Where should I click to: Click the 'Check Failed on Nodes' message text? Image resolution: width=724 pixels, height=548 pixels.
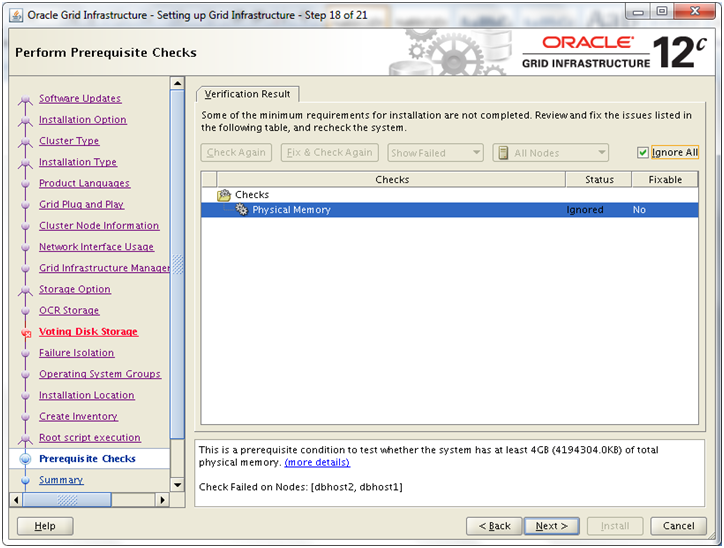301,487
